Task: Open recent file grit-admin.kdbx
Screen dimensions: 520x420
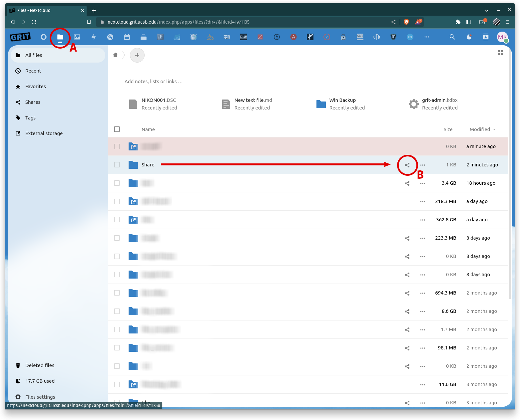Action: pyautogui.click(x=433, y=104)
